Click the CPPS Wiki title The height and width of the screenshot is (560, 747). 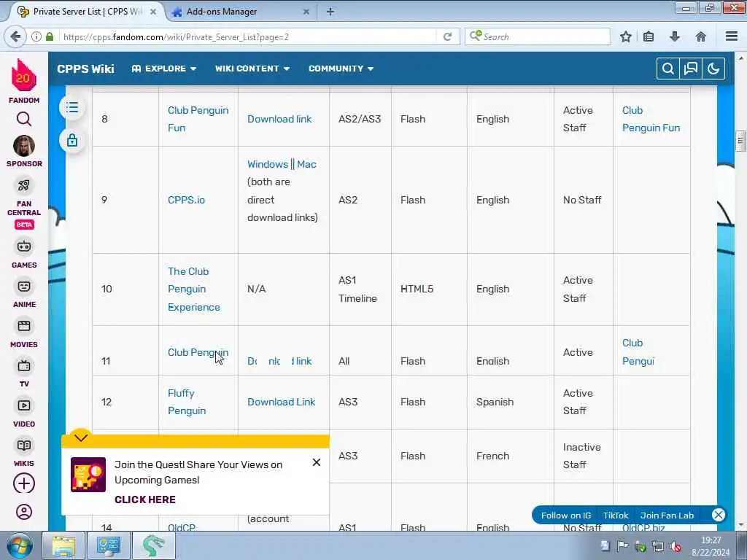[86, 69]
